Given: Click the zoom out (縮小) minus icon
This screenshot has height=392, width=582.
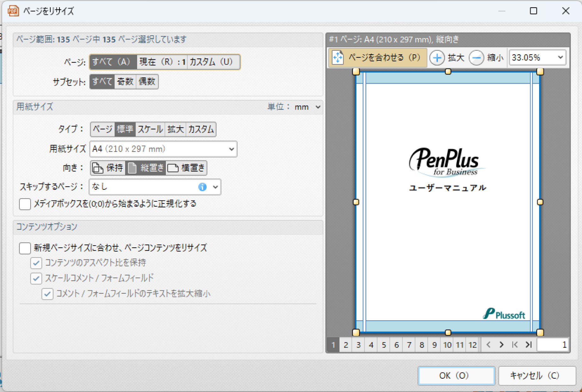Looking at the screenshot, I should pyautogui.click(x=476, y=58).
